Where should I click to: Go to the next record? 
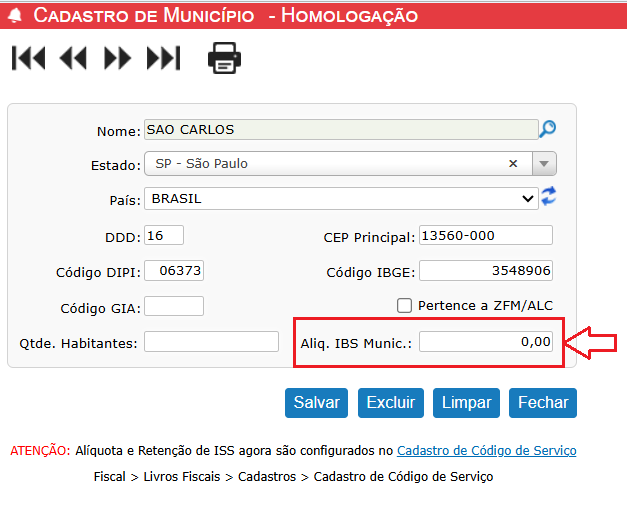click(118, 59)
